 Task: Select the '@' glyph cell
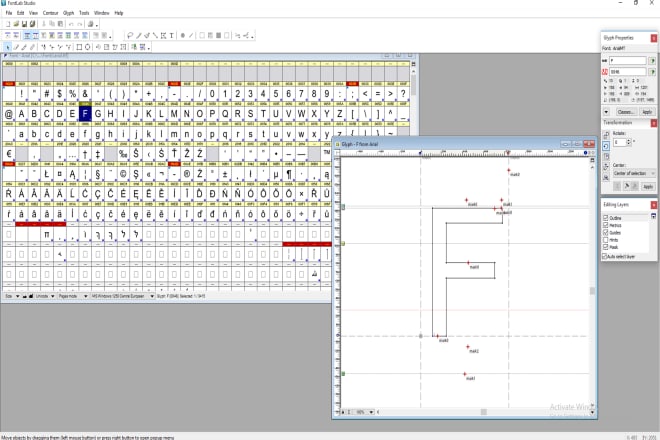8,114
